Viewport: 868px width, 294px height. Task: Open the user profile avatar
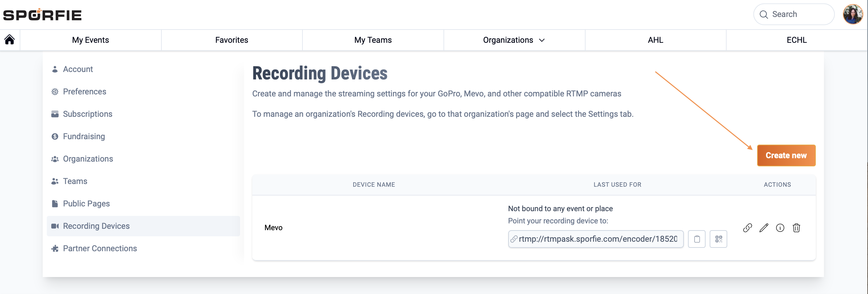pyautogui.click(x=853, y=14)
